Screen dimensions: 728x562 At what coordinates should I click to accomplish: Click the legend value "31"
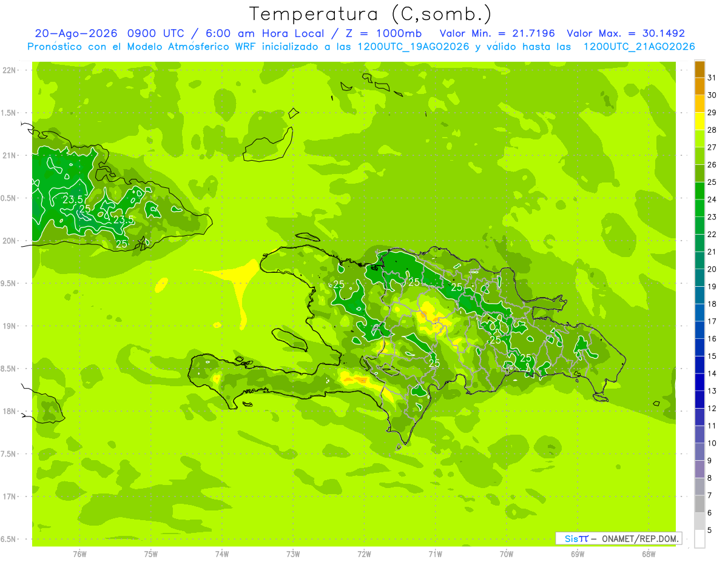click(x=712, y=78)
